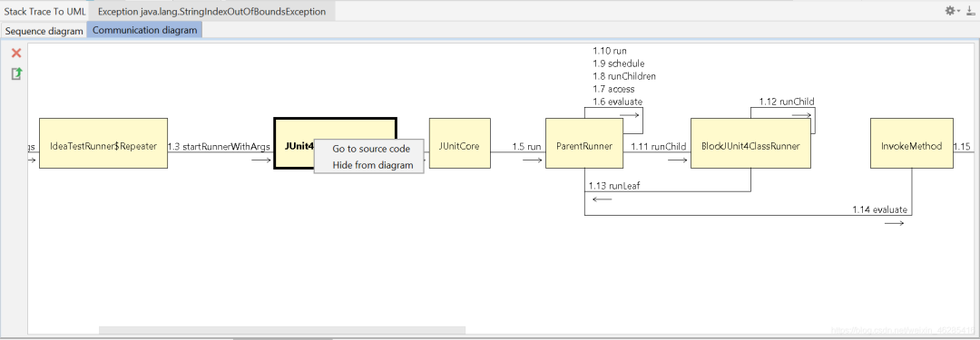Image resolution: width=980 pixels, height=340 pixels.
Task: Click the 1.13 runLeaf message label
Action: [613, 186]
